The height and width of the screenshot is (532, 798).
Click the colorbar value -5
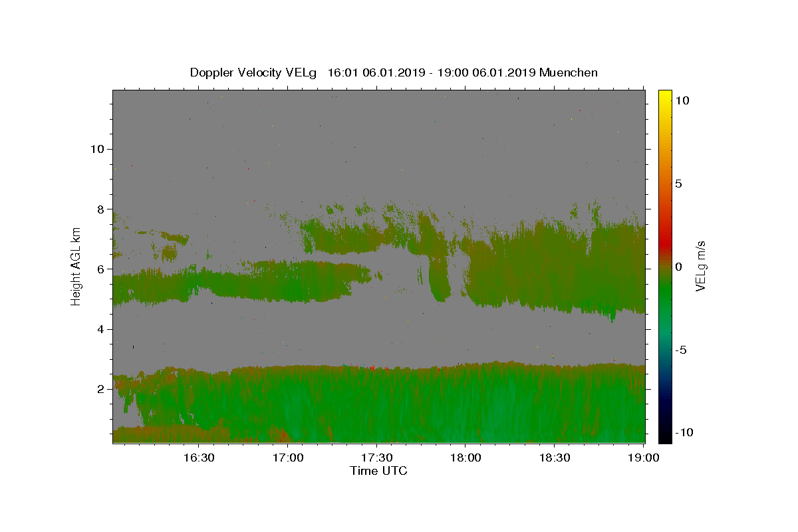(680, 350)
